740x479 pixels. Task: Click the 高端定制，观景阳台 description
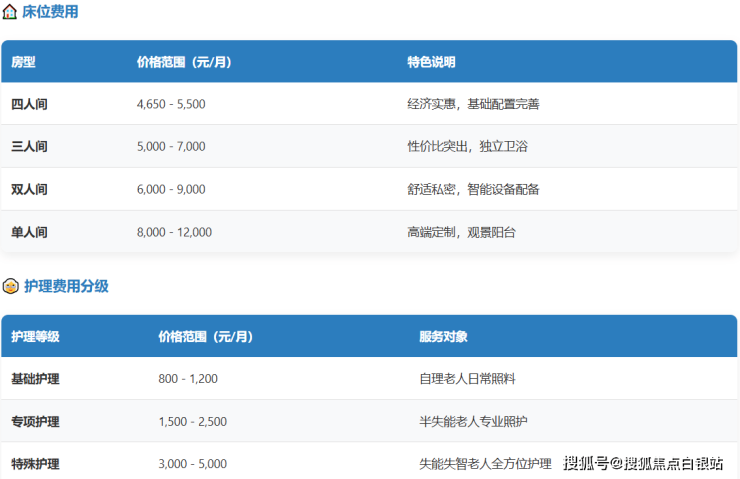[x=461, y=233]
